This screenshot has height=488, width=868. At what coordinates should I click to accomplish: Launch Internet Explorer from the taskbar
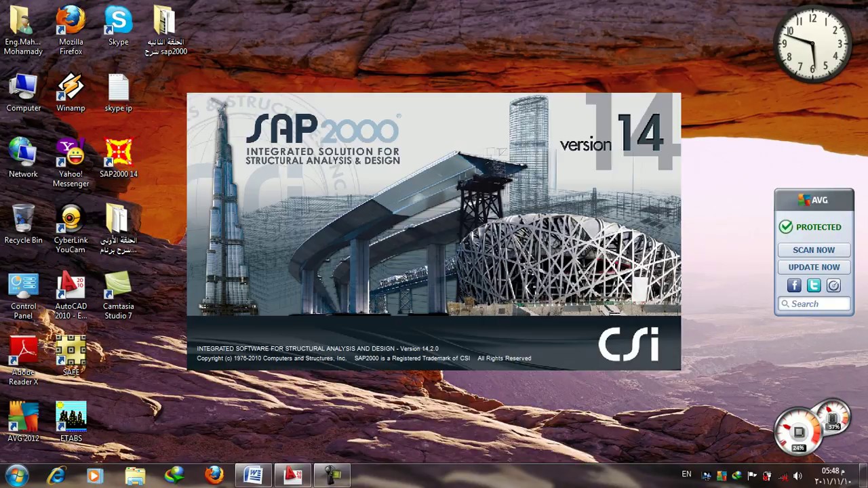(x=56, y=475)
